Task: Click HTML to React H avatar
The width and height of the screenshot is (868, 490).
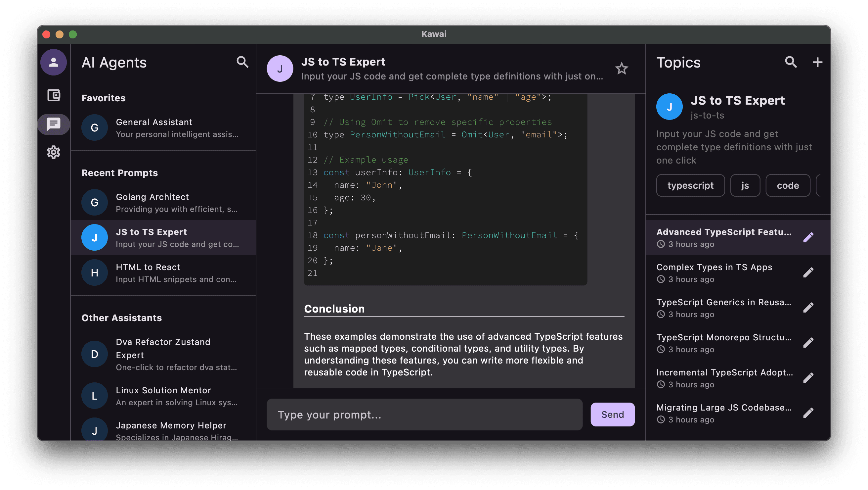Action: 95,273
